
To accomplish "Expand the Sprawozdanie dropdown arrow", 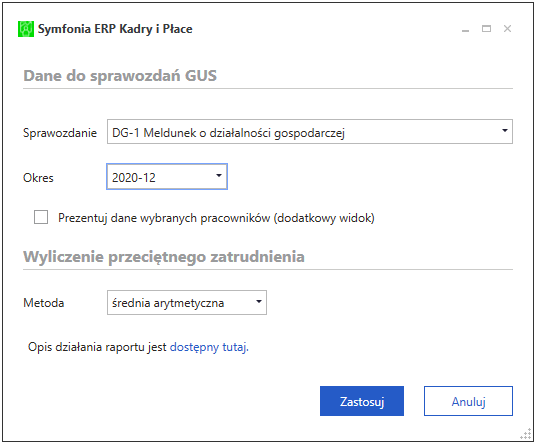I will click(x=505, y=131).
